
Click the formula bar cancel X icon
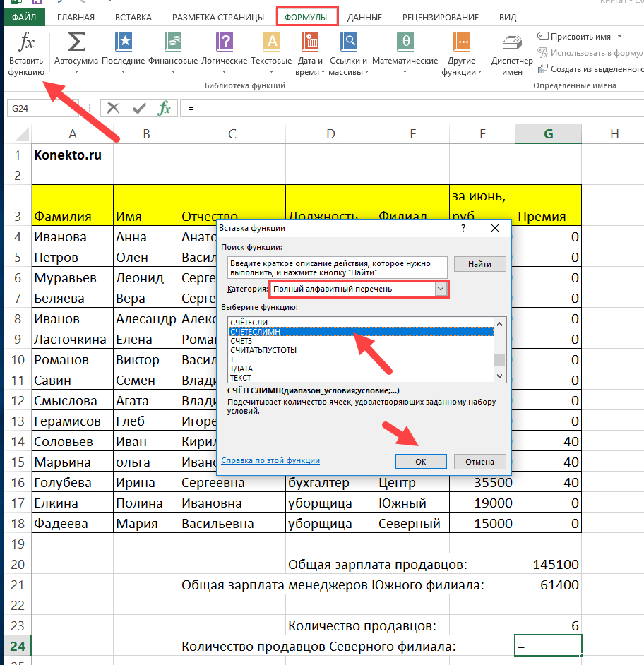114,108
